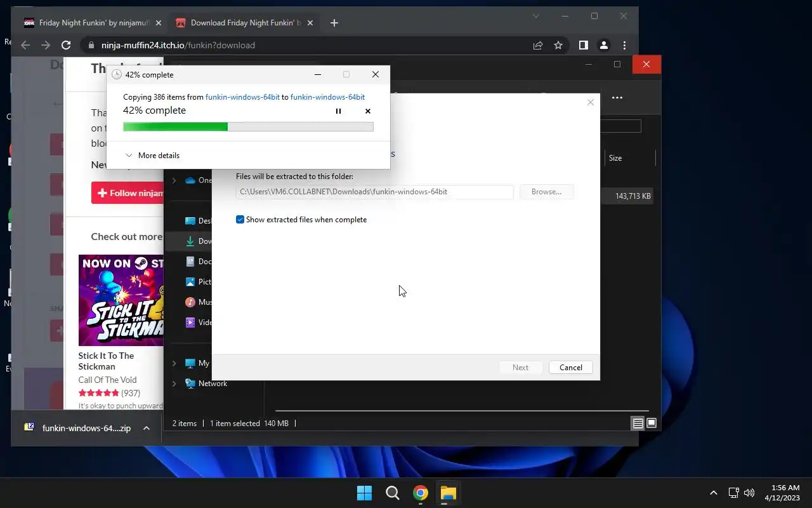Image resolution: width=812 pixels, height=508 pixels.
Task: Close the first Friday Night Funkin' tab
Action: (x=159, y=23)
